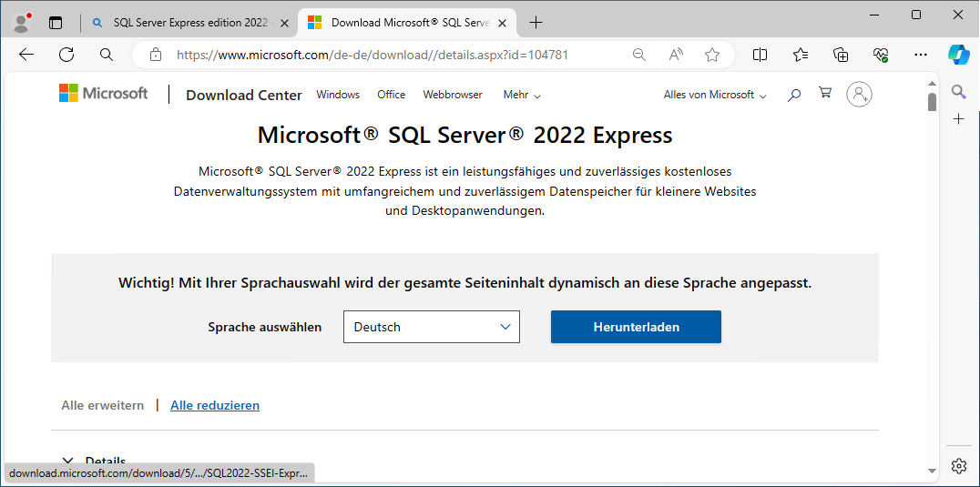Screen dimensions: 980x487
Task: Open the Collections icon
Action: pyautogui.click(x=842, y=55)
